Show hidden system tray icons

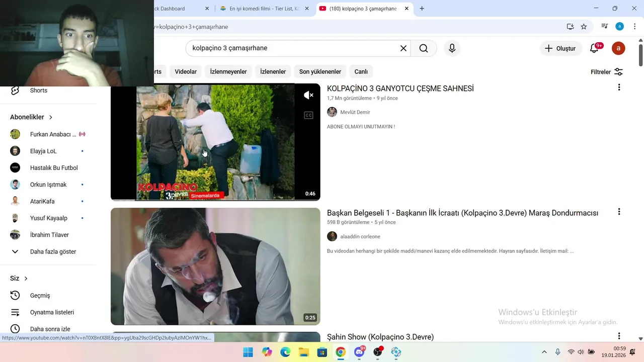point(544,352)
